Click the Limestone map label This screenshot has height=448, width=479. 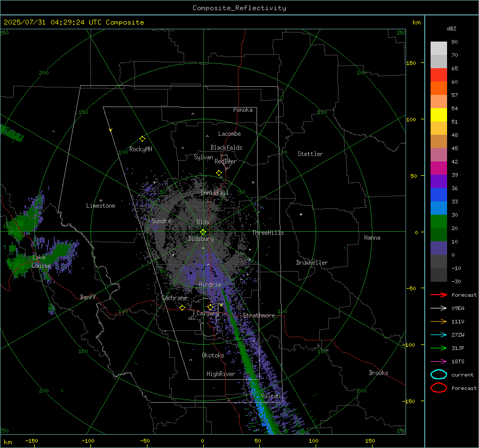[101, 206]
